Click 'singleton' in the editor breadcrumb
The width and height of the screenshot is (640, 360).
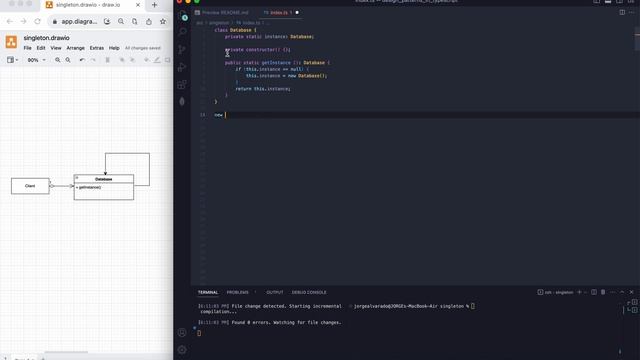(x=219, y=23)
